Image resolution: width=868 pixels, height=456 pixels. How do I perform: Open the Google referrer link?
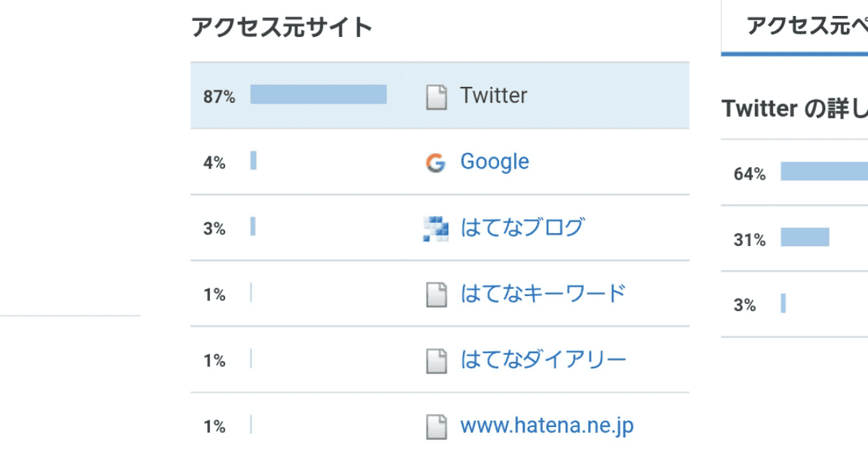tap(495, 161)
